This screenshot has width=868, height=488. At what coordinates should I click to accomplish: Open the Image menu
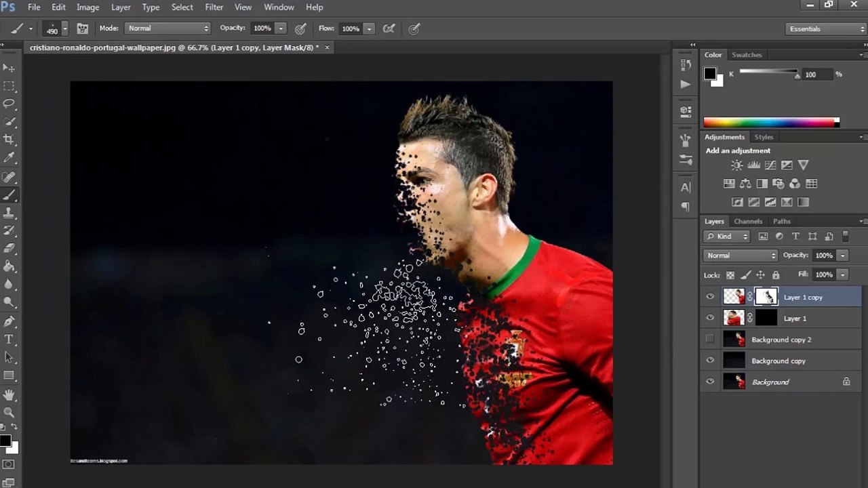click(88, 7)
